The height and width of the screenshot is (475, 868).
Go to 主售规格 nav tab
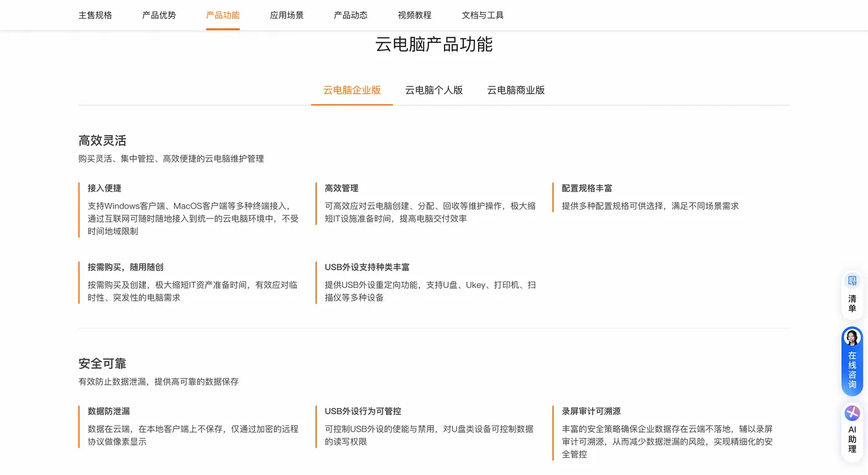pos(95,15)
